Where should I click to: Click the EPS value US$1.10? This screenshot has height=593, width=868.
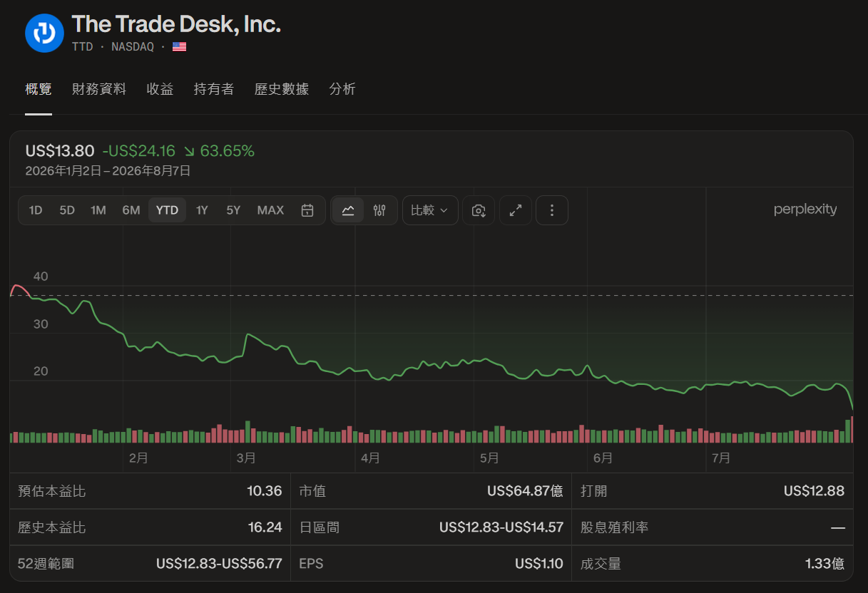(x=539, y=564)
